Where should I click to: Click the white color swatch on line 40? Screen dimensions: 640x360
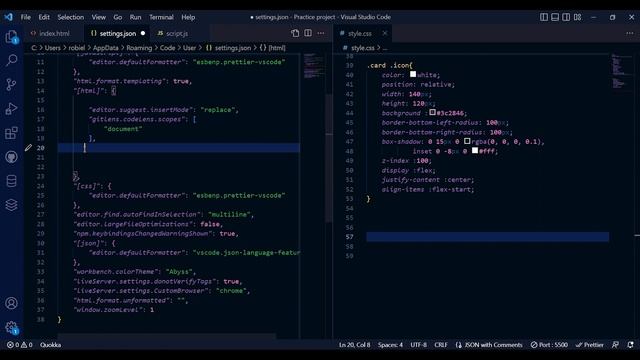pos(413,74)
